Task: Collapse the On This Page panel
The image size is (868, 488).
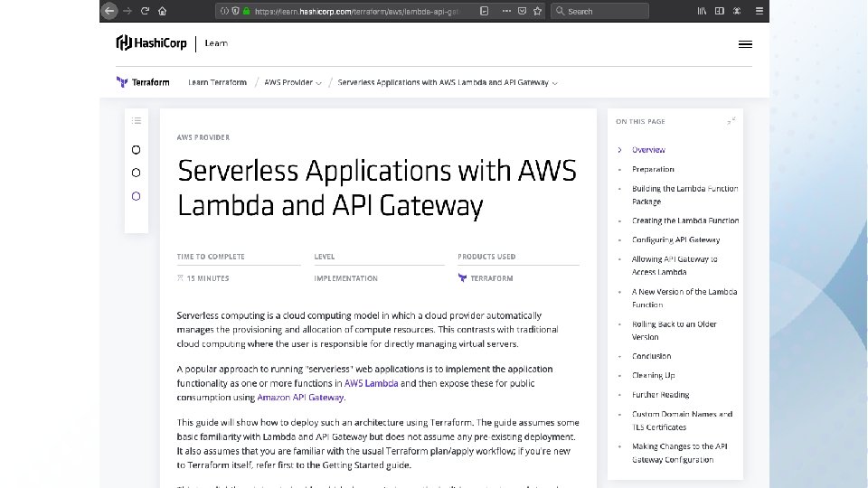Action: [731, 121]
